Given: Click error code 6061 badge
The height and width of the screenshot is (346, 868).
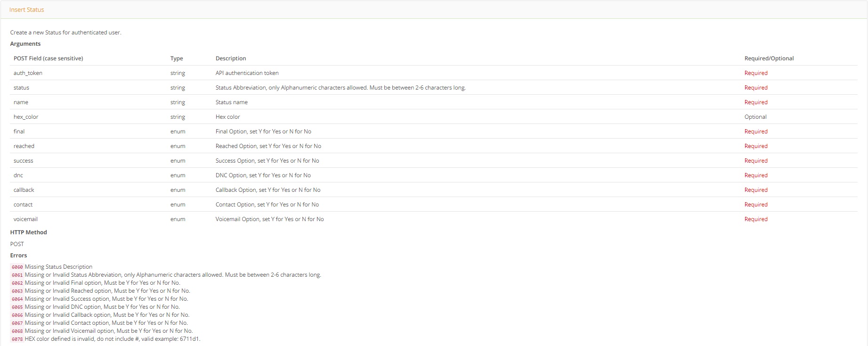Looking at the screenshot, I should [x=17, y=275].
